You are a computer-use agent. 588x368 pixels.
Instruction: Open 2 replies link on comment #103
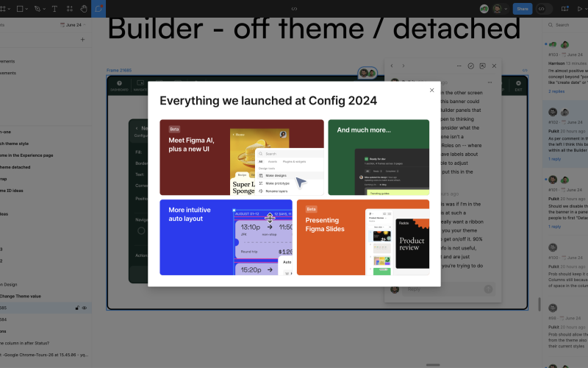pyautogui.click(x=556, y=91)
